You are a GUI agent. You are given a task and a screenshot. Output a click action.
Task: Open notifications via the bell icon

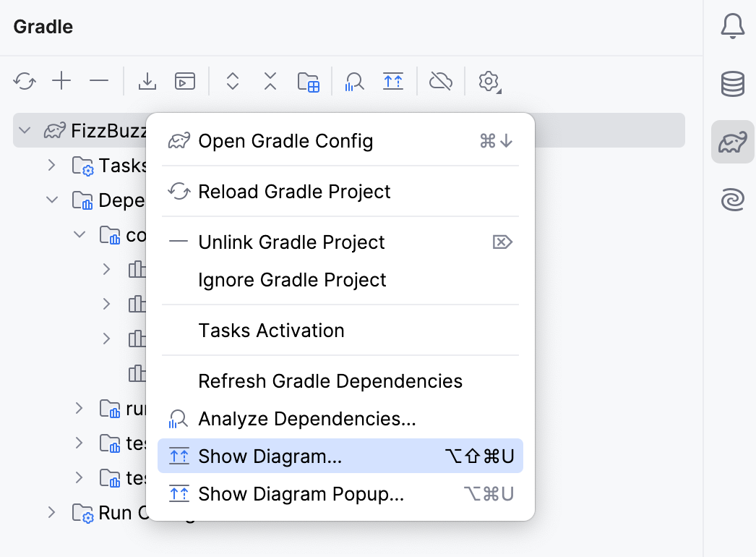[x=732, y=26]
